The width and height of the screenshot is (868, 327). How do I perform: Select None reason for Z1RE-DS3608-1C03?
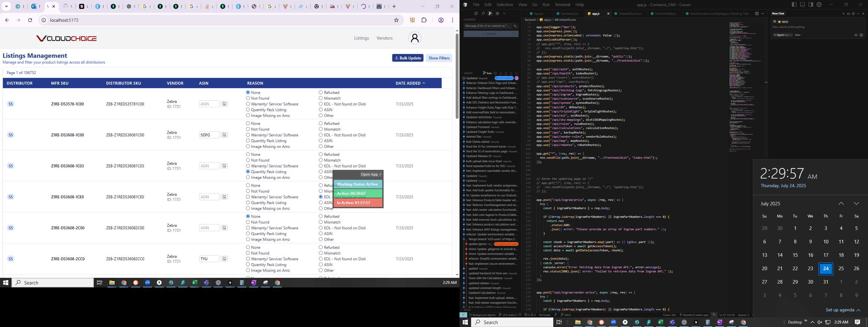pos(248,154)
